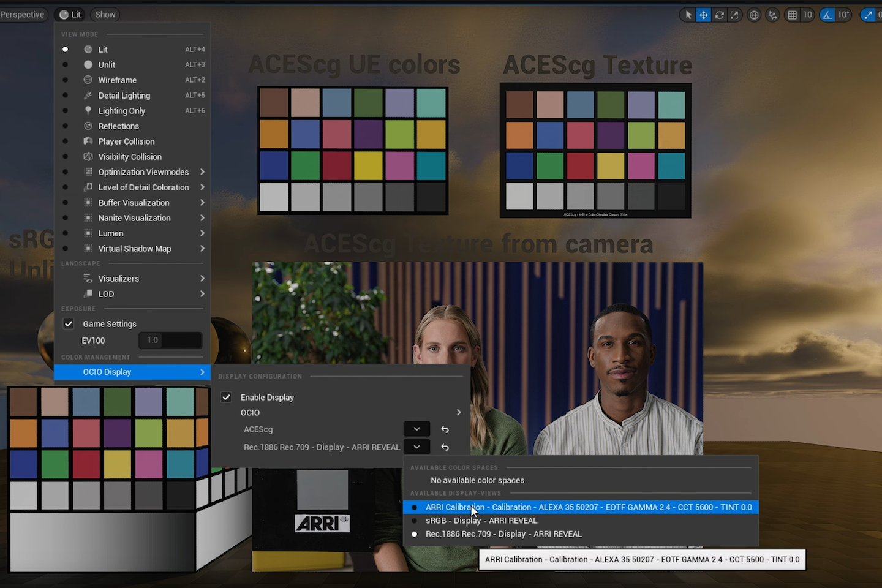The image size is (882, 588).
Task: Activate the Translate move tool
Action: pyautogui.click(x=704, y=15)
